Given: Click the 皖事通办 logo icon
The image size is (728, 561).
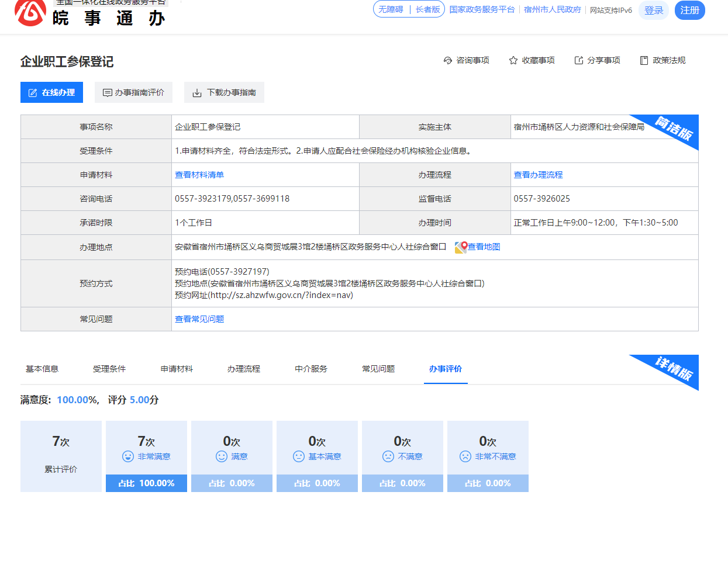Looking at the screenshot, I should (30, 12).
